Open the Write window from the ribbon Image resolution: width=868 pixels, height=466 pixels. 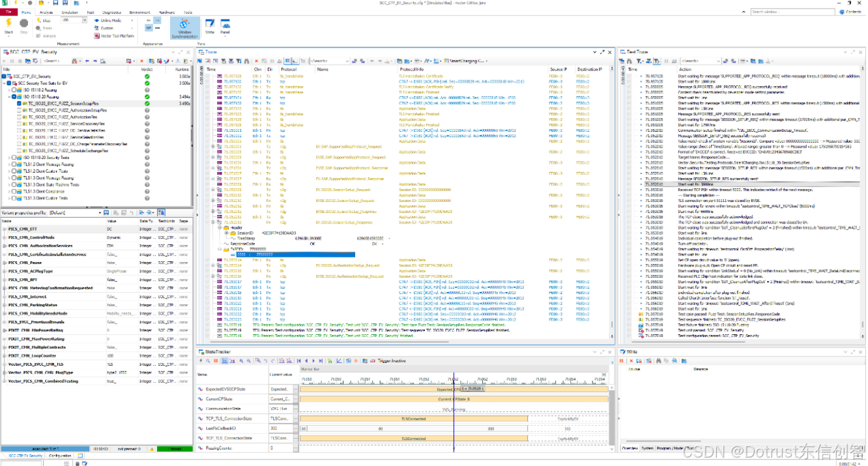tap(210, 26)
